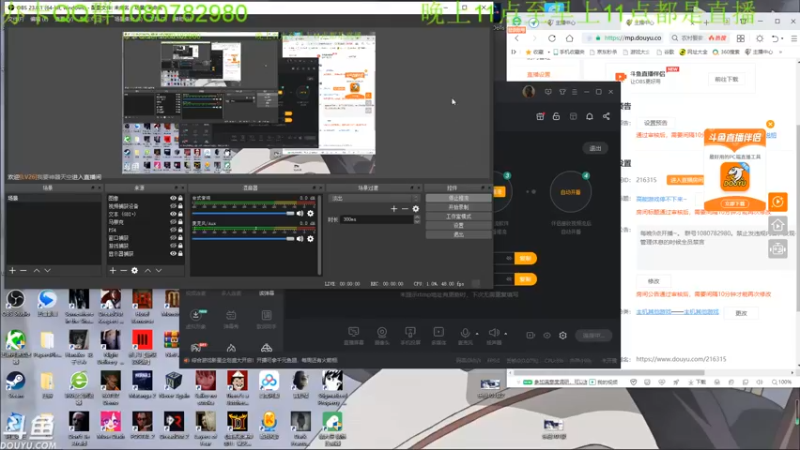Adjust transition duration 300ms stepper

click(x=417, y=219)
